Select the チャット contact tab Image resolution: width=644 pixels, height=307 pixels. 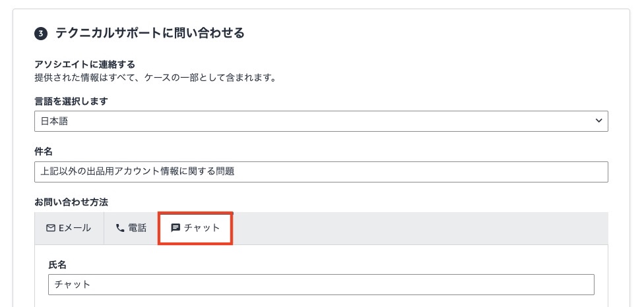click(195, 228)
